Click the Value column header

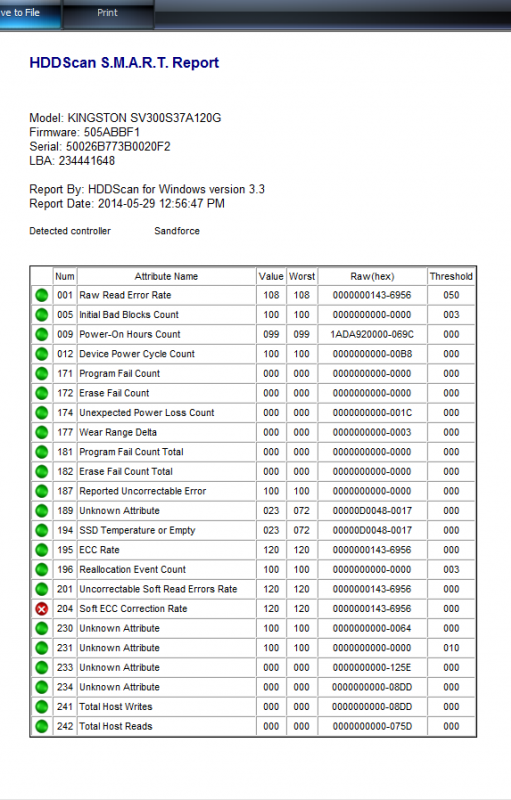pyautogui.click(x=271, y=276)
